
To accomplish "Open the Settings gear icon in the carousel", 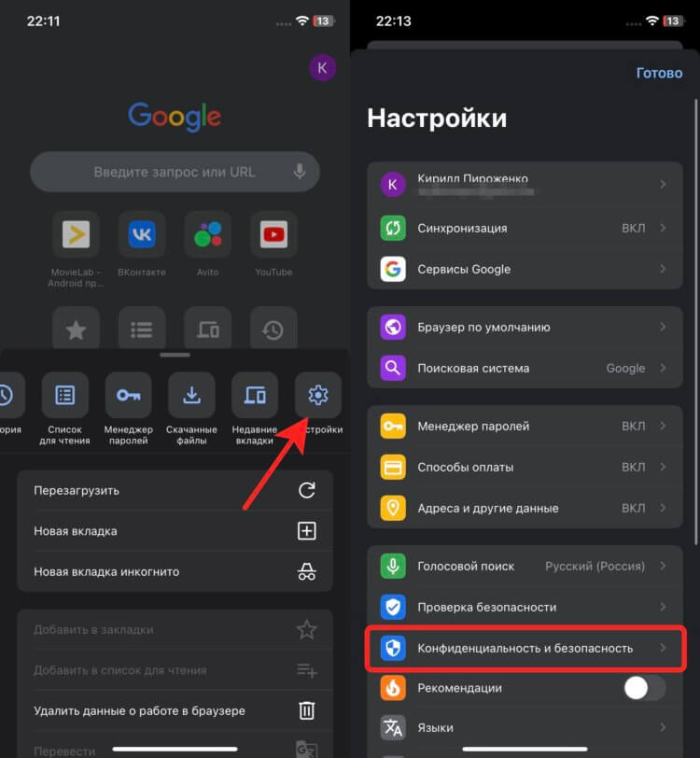I will tap(318, 395).
